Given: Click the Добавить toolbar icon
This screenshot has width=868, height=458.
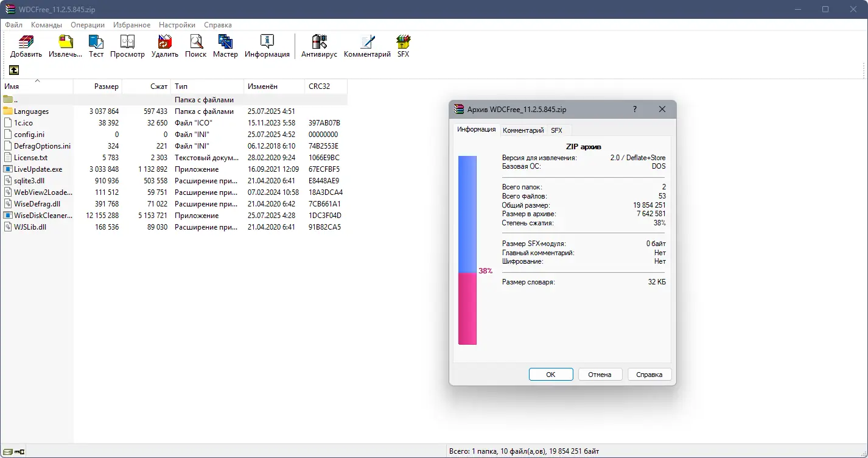Looking at the screenshot, I should pyautogui.click(x=26, y=42).
